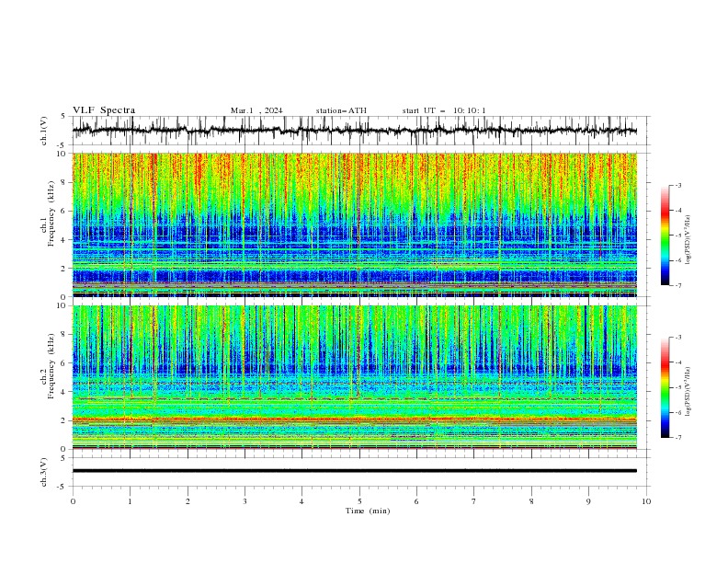
Task: Click the 4 kHz tick label of ch.2 spectrogram
Action: tap(65, 392)
